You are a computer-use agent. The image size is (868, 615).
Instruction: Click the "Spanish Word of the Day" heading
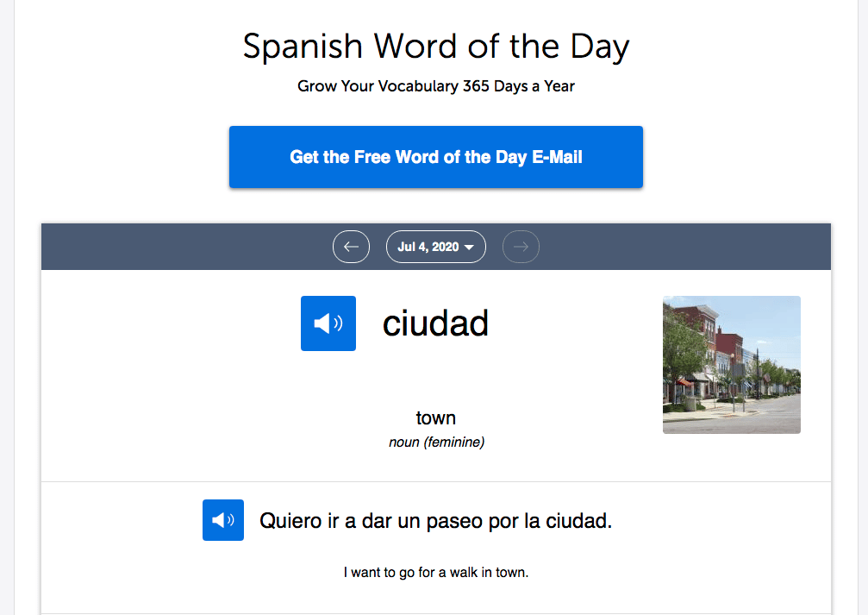pos(435,47)
